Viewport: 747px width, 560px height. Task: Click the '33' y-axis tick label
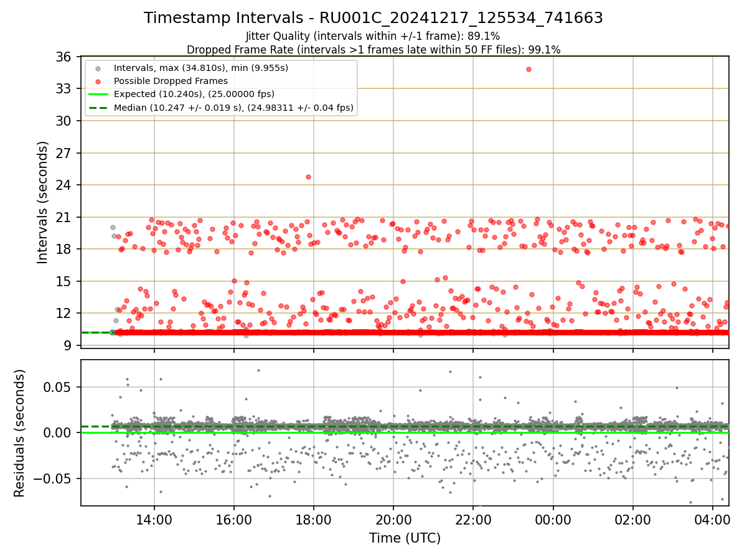coord(64,88)
